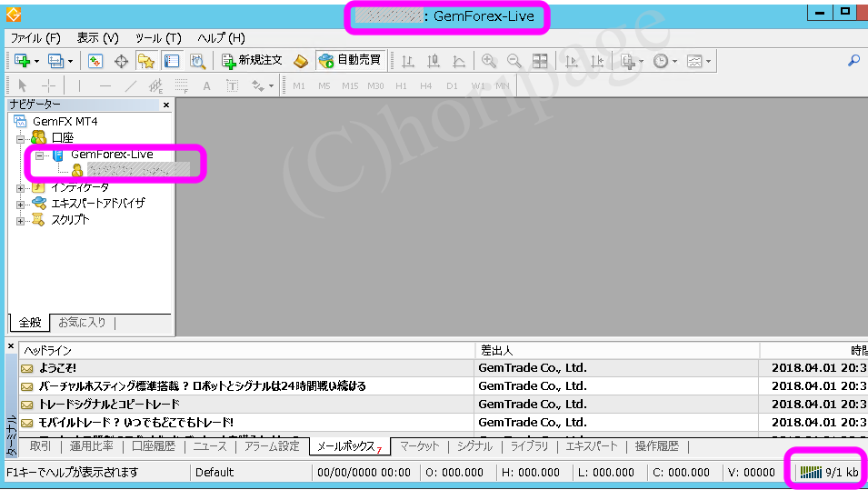Toggle the Data Window crosshair icon
868x490 pixels.
[121, 61]
